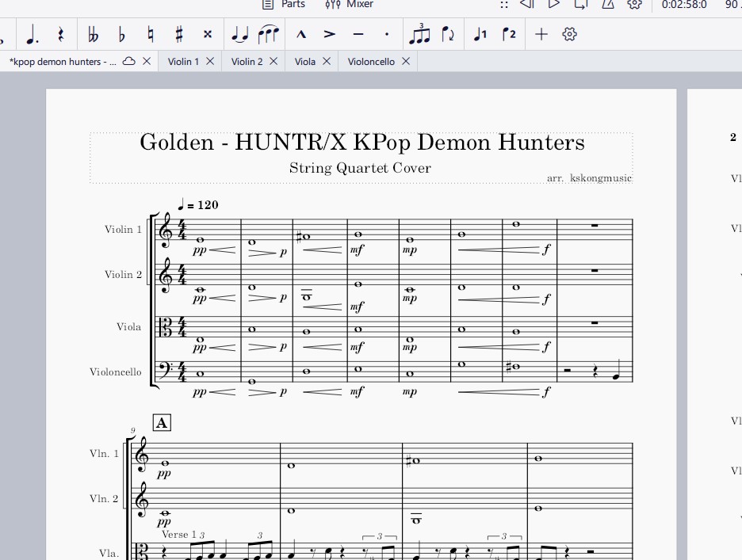This screenshot has width=742, height=560.
Task: Select the page number 2 on the next page
Action: (733, 137)
